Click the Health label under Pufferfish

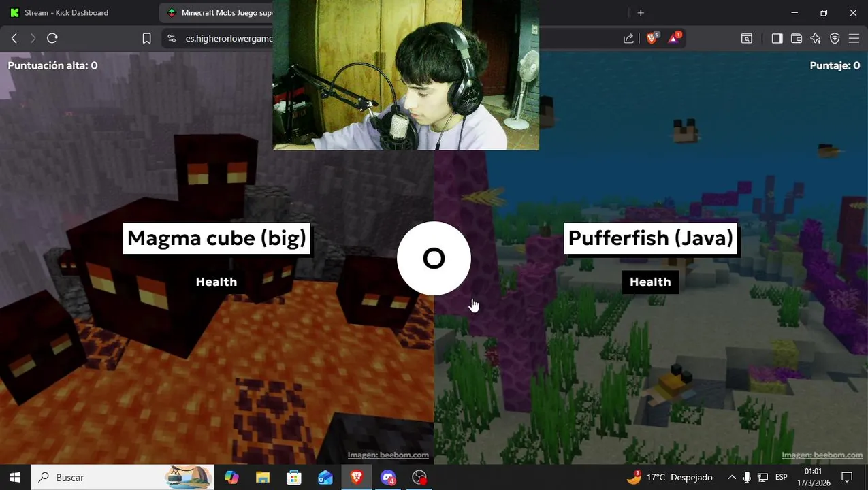pyautogui.click(x=650, y=282)
